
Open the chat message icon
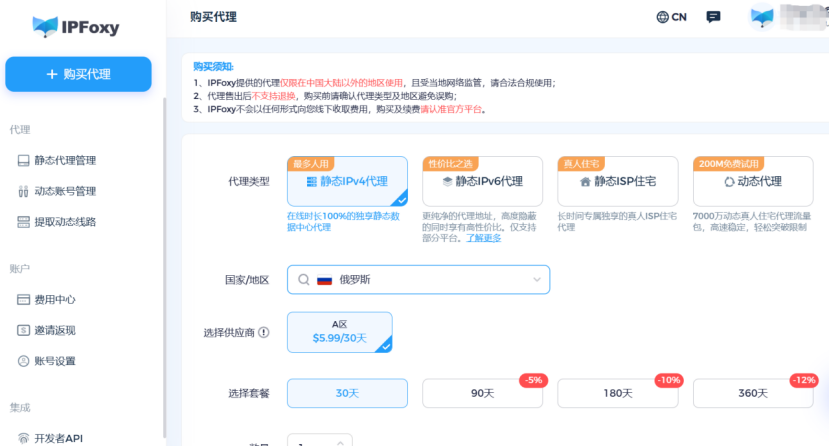tap(713, 17)
